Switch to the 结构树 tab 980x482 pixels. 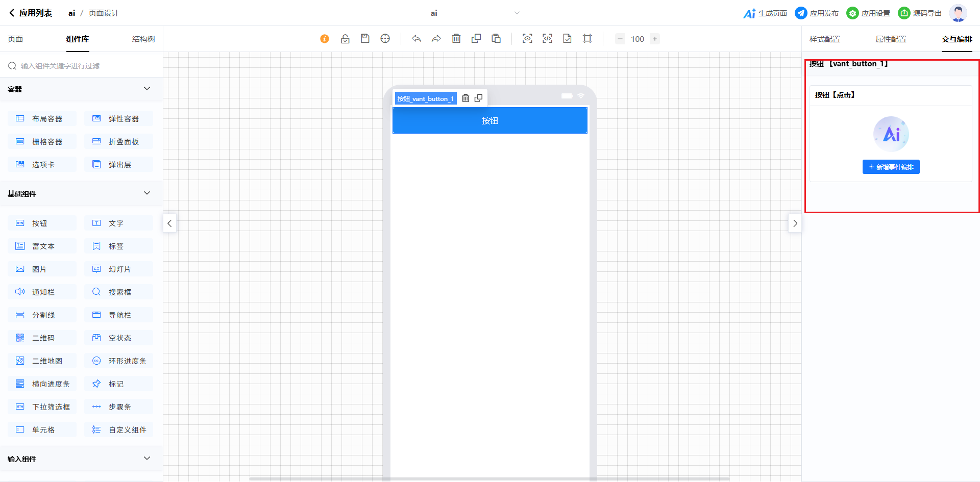pyautogui.click(x=143, y=39)
